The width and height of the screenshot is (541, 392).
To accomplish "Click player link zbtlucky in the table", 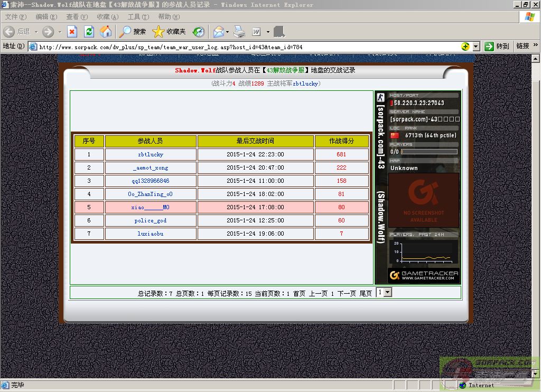I will click(151, 155).
